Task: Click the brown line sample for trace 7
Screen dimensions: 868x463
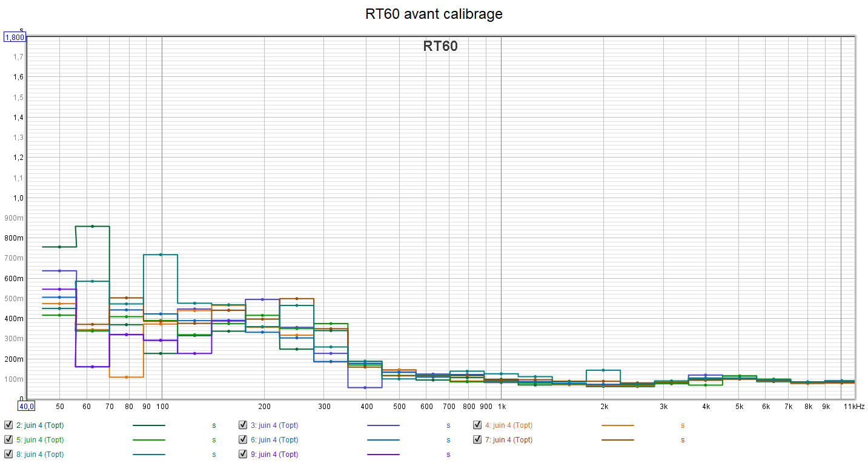Action: click(617, 440)
